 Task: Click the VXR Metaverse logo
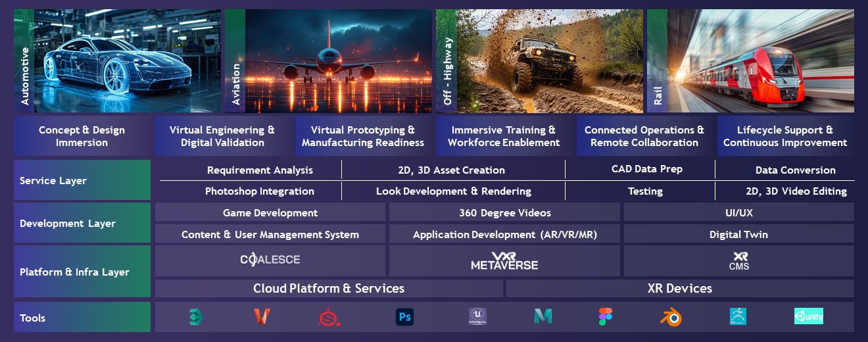tap(504, 260)
